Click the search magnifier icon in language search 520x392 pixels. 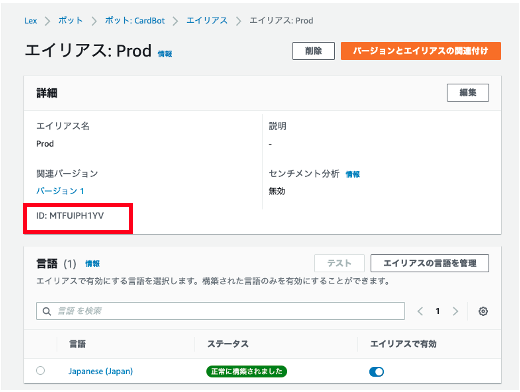[47, 311]
